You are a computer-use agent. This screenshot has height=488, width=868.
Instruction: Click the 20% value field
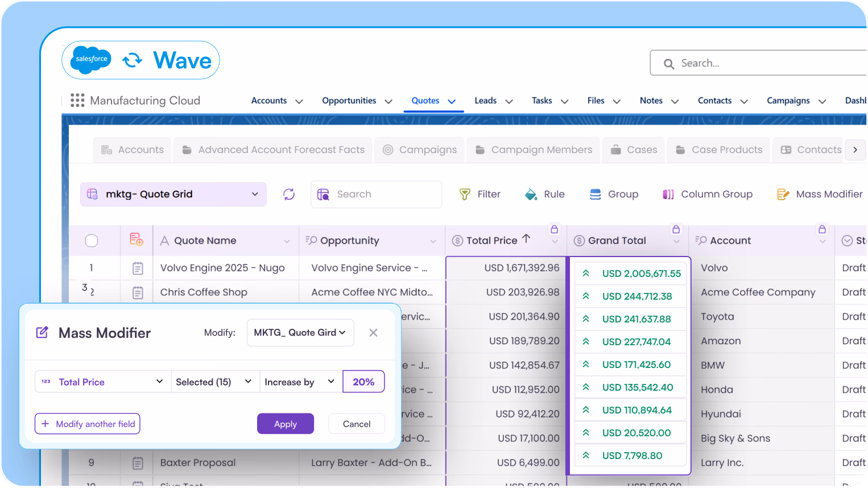pyautogui.click(x=363, y=382)
